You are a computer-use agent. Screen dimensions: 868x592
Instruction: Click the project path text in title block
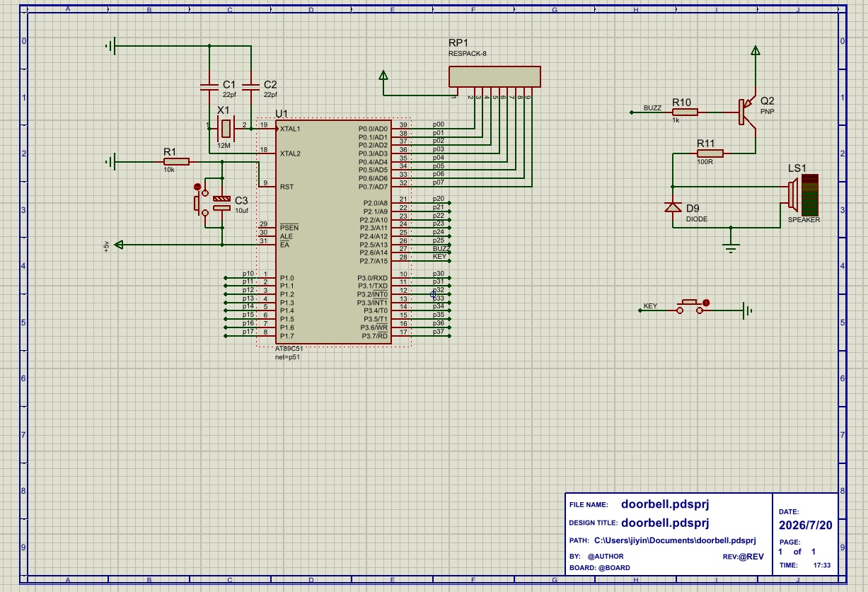tap(675, 540)
